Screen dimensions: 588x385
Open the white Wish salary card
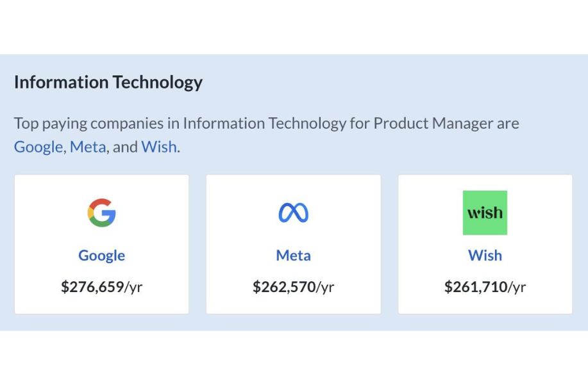[485, 244]
